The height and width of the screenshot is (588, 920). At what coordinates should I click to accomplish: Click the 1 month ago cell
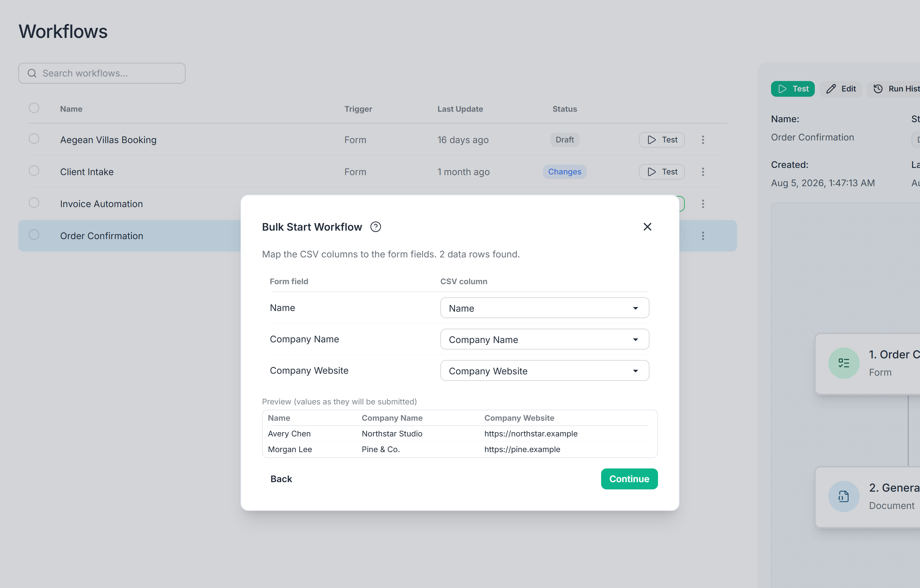(464, 172)
